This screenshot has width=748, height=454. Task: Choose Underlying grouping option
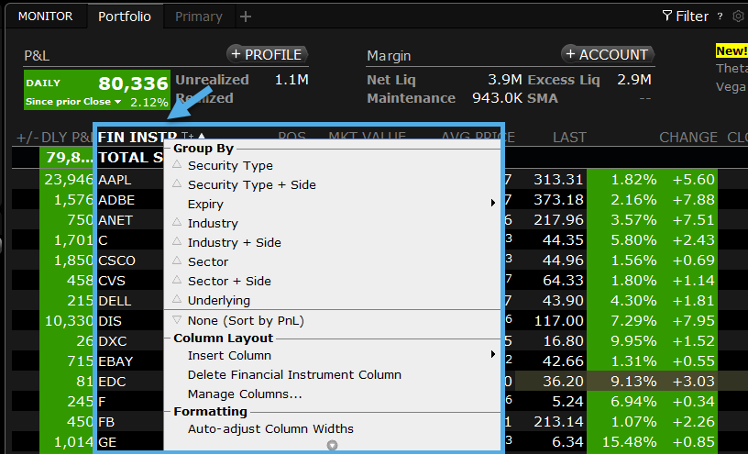[219, 300]
